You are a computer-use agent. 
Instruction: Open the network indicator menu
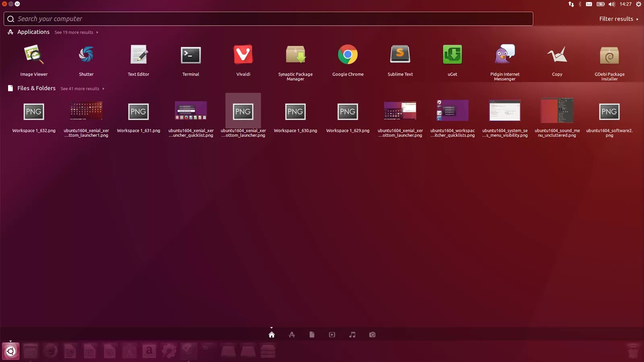571,4
